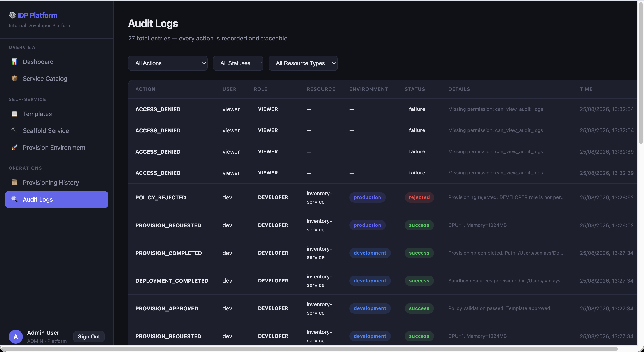Click the vertical scrollbar thumb
The image size is (644, 352).
coord(641,73)
